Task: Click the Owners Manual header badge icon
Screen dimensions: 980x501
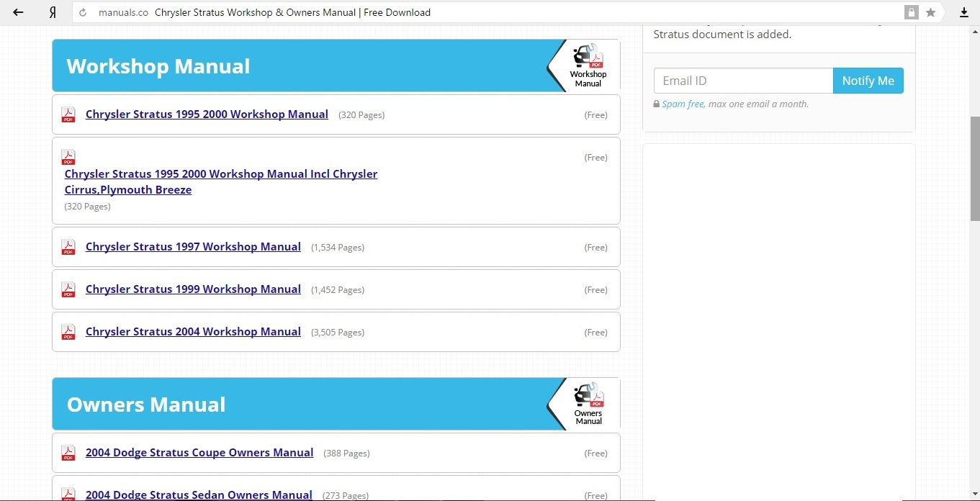Action: (588, 404)
